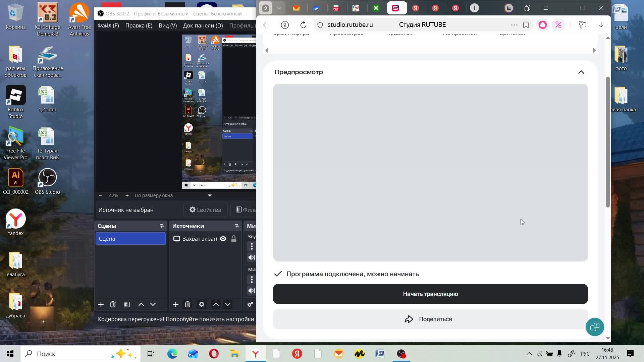Screen dimensions: 644x362
Task: Open the Док-панели (D) menu
Action: coord(203,25)
